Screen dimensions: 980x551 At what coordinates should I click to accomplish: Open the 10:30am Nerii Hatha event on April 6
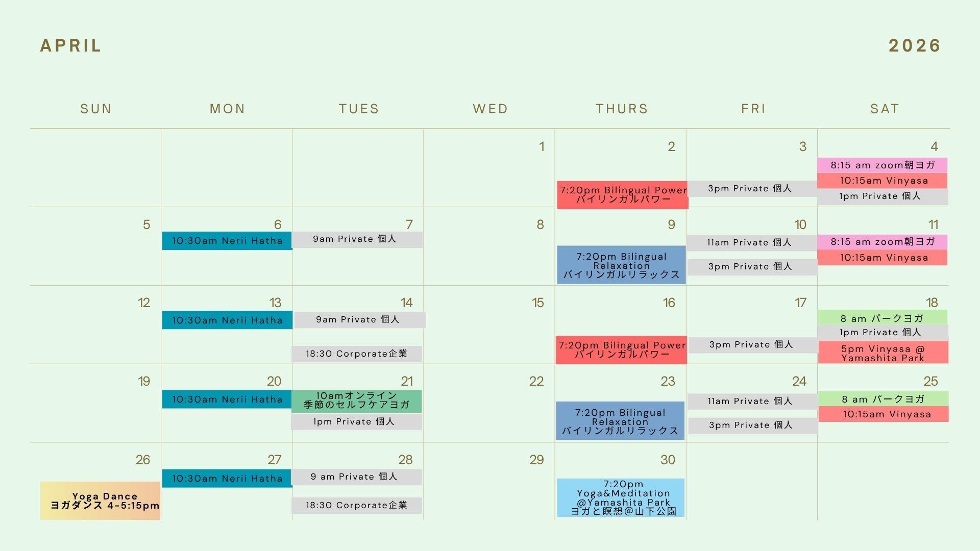click(227, 241)
